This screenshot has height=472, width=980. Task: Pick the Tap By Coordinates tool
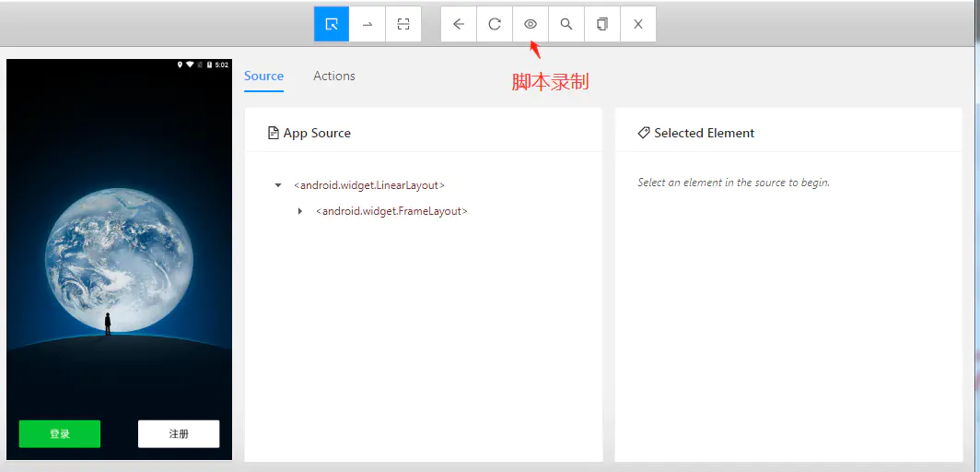pos(403,24)
